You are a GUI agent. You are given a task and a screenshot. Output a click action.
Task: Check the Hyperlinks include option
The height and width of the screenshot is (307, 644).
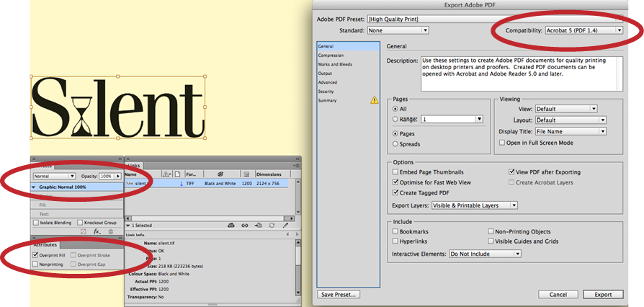click(395, 241)
